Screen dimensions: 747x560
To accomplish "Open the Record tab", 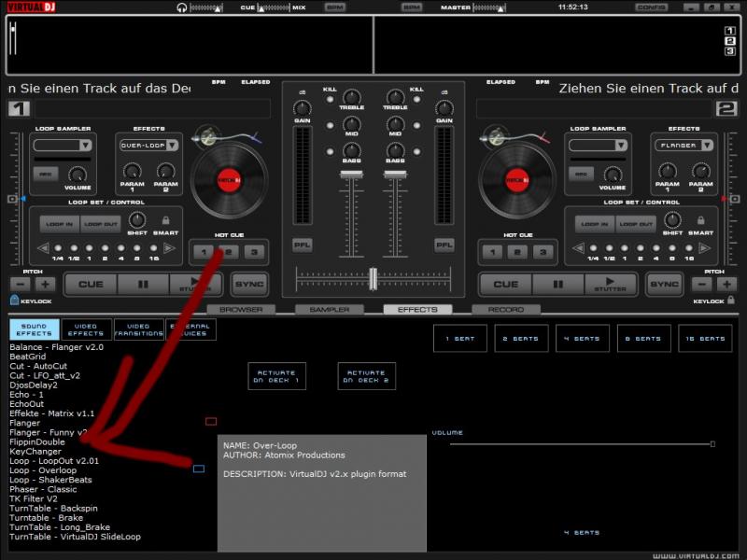I will tap(505, 310).
